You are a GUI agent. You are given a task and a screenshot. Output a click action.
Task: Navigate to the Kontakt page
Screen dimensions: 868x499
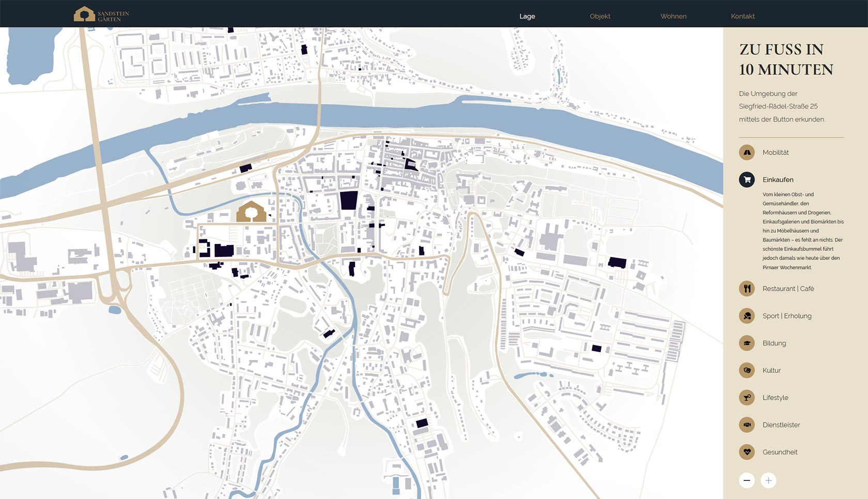742,17
